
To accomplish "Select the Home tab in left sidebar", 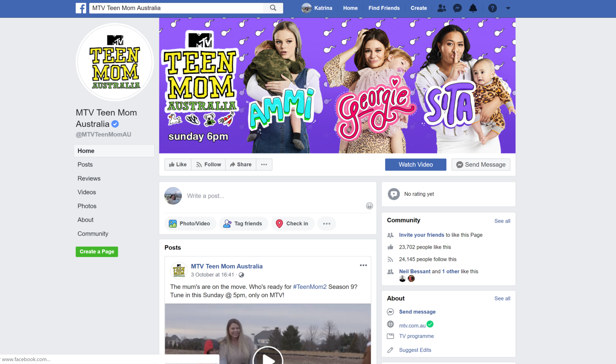I will pos(114,151).
